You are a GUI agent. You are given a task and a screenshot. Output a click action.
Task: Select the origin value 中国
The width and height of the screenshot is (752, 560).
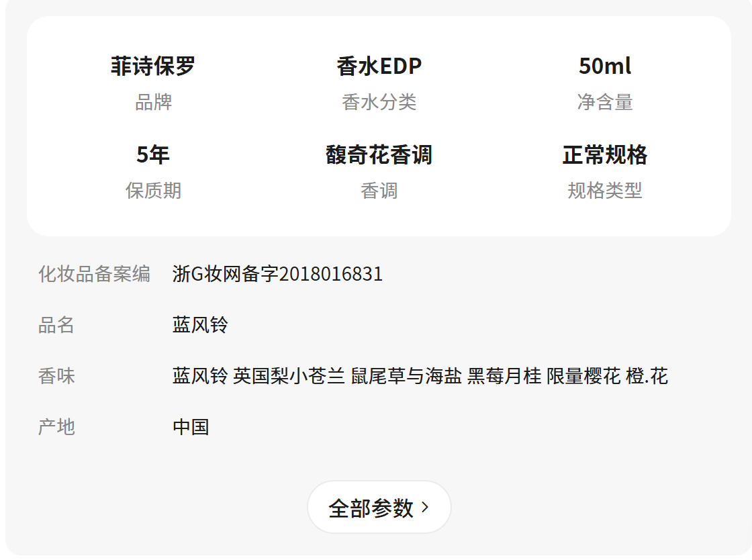pos(191,427)
